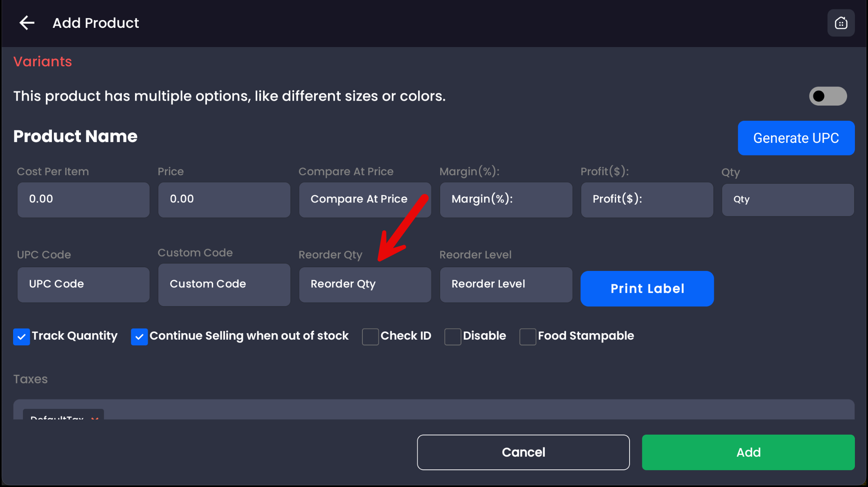Focus the Cost Per Item field
Screen dimensions: 868x487
[x=83, y=199]
